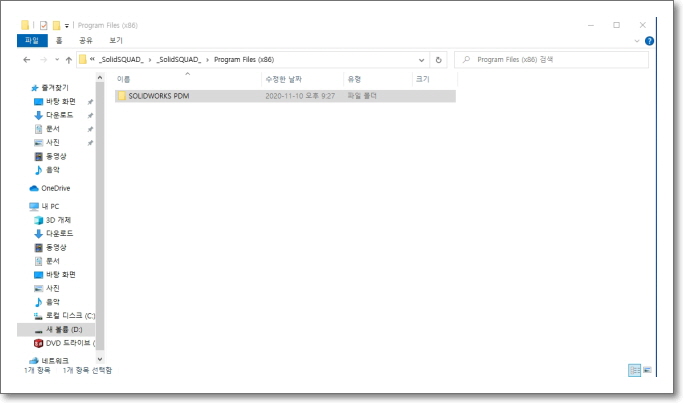Click the Forward navigation arrow

click(43, 60)
